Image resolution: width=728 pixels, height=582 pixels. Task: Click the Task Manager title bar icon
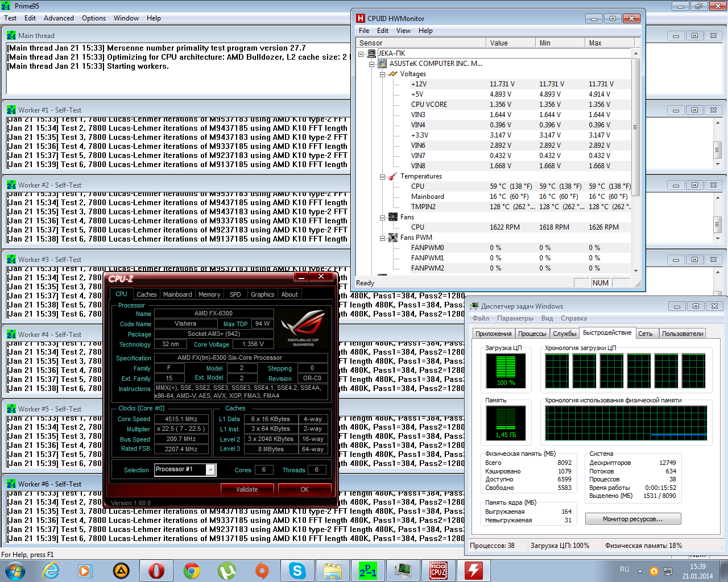(473, 306)
